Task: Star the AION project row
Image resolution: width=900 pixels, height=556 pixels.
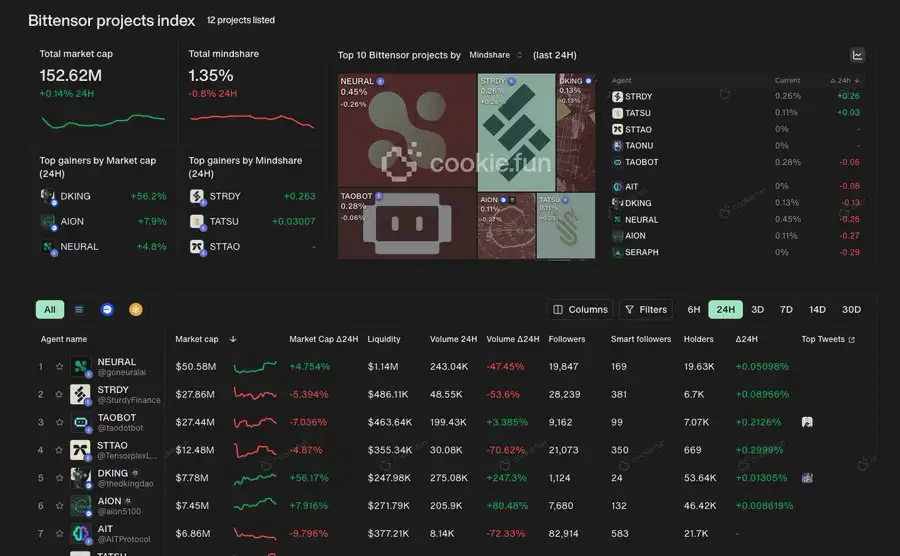Action: coord(59,506)
